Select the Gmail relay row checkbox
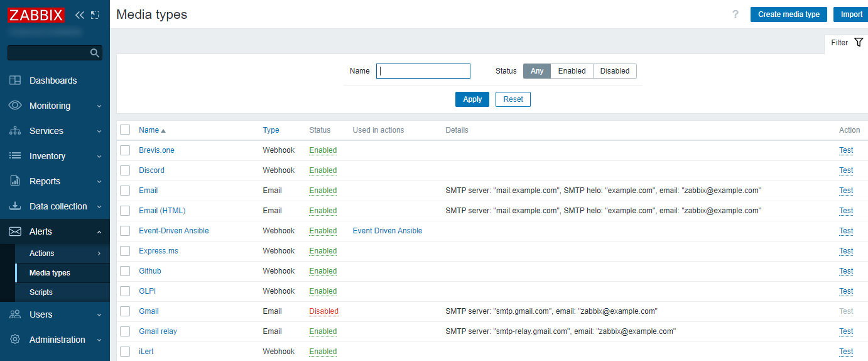868x361 pixels. pyautogui.click(x=125, y=331)
